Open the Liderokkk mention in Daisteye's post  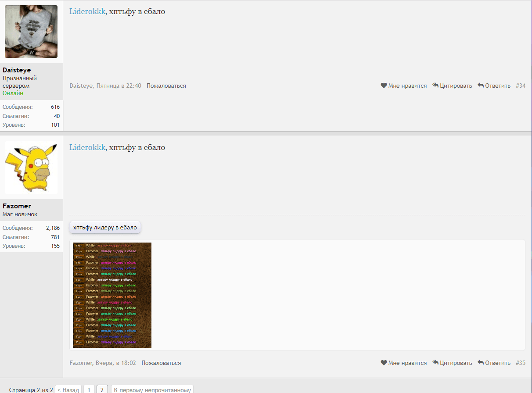[87, 11]
